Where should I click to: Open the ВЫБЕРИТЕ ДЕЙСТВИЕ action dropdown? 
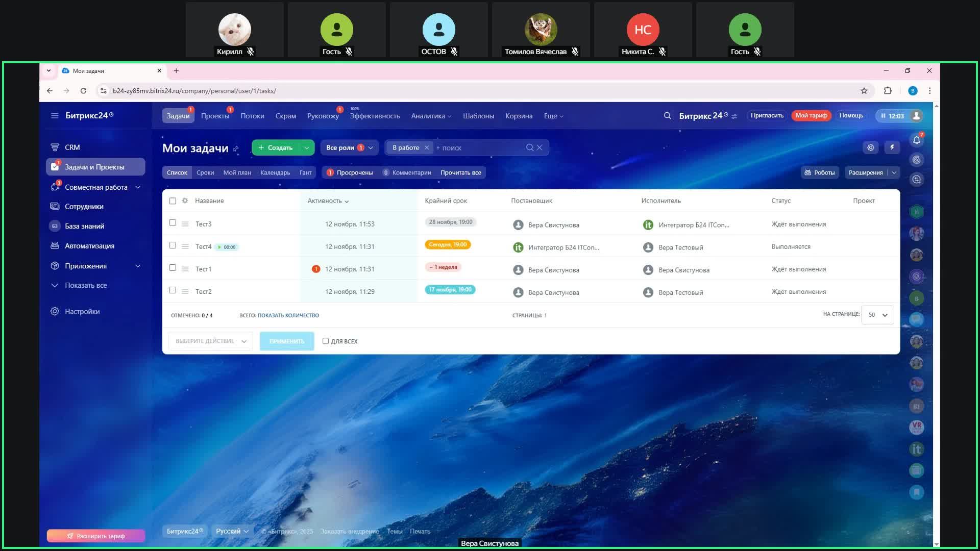210,341
